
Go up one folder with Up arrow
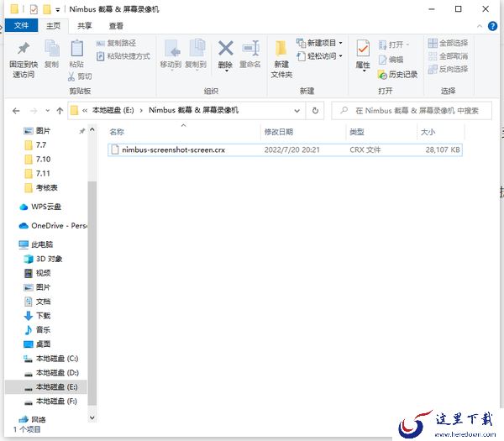pos(60,111)
